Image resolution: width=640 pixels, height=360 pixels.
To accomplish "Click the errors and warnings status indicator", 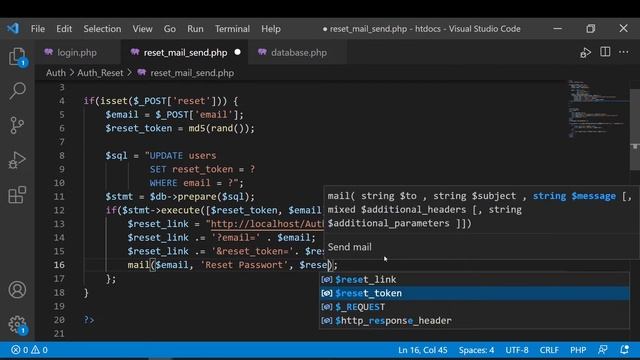I will coord(29,350).
